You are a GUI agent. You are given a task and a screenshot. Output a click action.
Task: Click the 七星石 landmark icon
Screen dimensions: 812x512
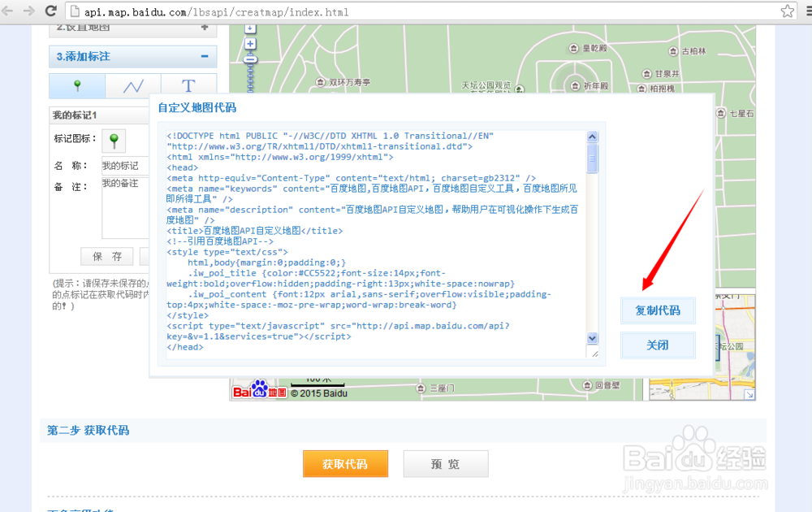coord(721,113)
